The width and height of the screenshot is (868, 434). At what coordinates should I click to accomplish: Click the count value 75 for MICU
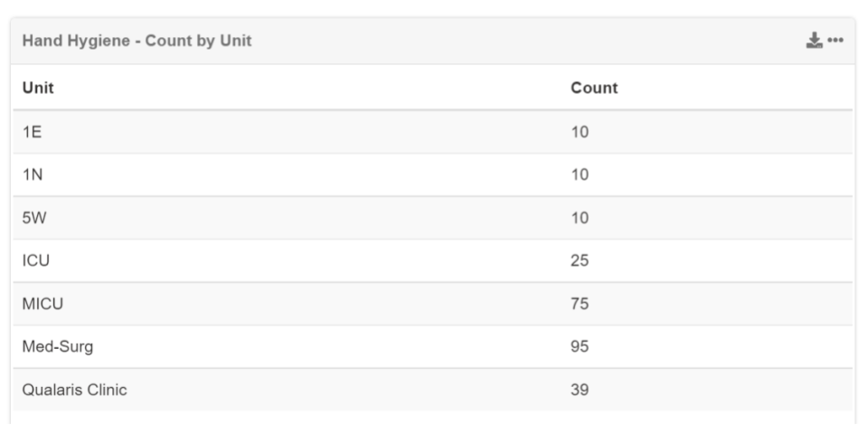(580, 304)
